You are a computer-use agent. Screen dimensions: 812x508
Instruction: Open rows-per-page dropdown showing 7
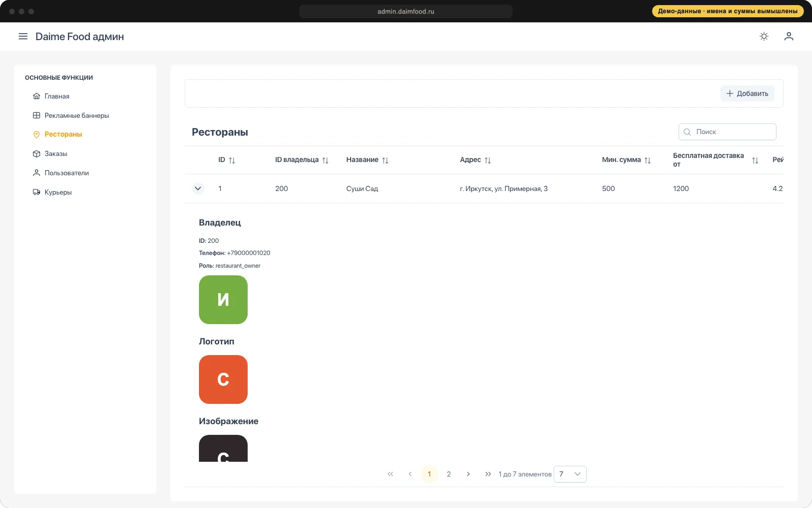[570, 474]
